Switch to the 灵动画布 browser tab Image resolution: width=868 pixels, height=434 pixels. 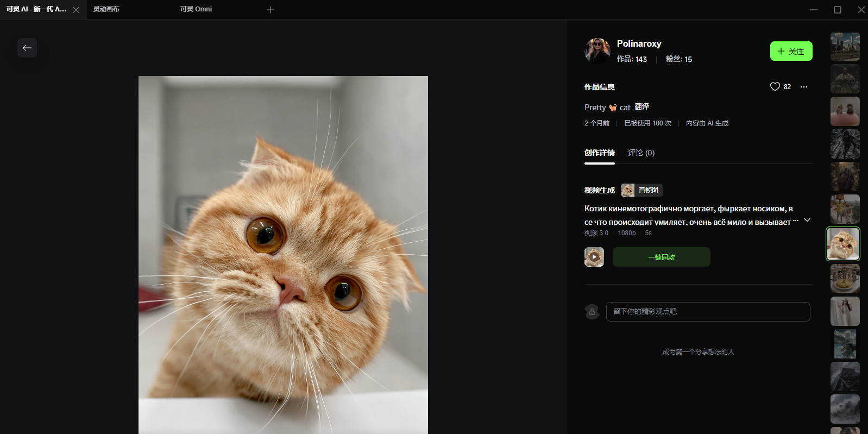point(106,9)
